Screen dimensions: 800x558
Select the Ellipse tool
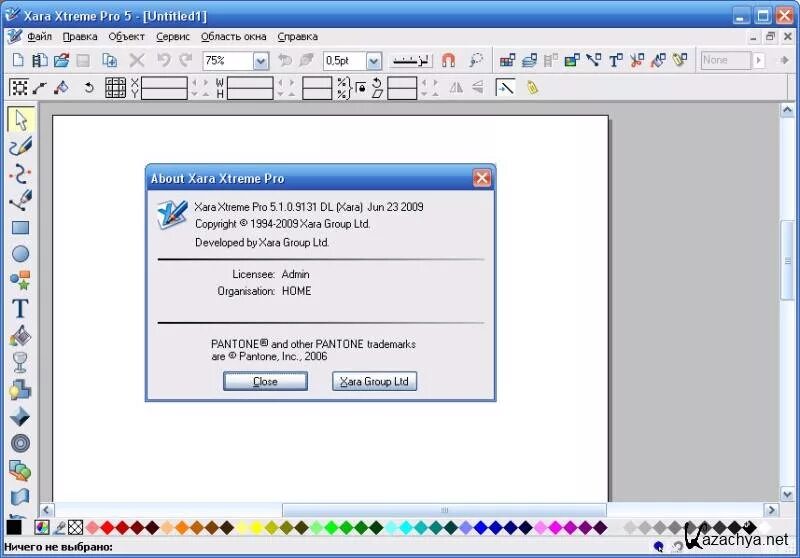coord(20,254)
